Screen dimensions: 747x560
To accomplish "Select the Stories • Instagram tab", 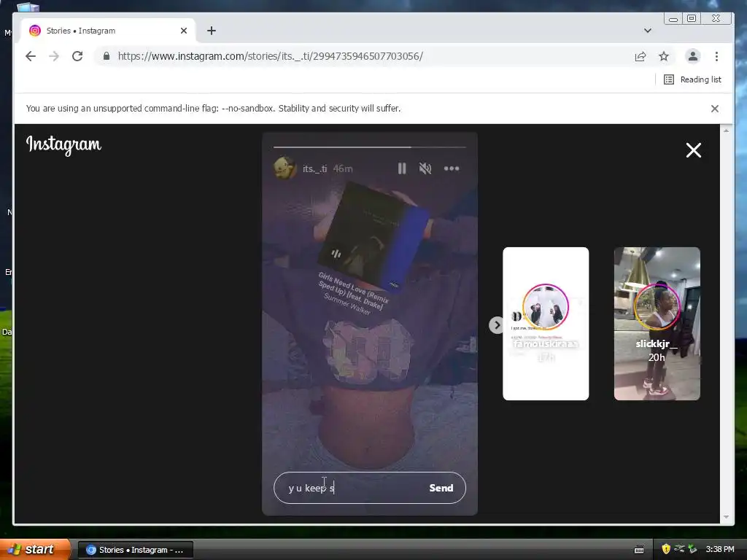I will coord(109,31).
